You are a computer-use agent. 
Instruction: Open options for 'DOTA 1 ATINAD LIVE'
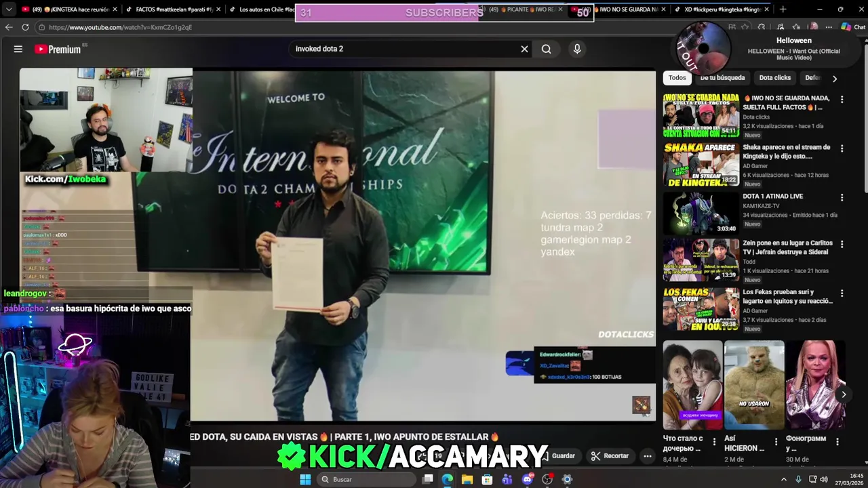[x=842, y=198]
